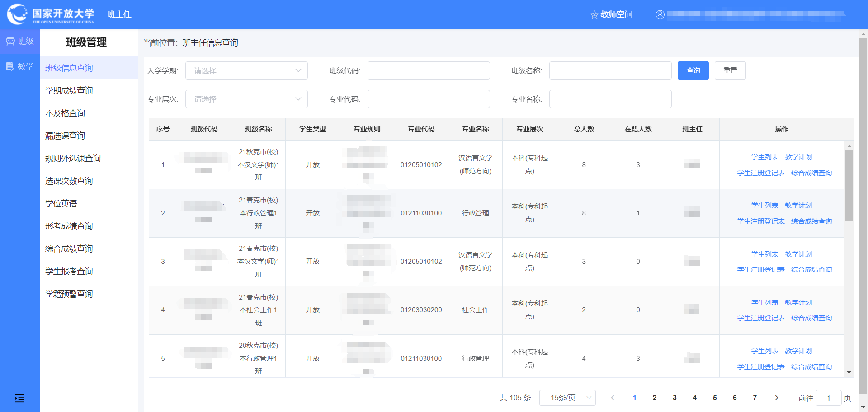868x412 pixels.
Task: Click the user avatar icon
Action: [660, 14]
